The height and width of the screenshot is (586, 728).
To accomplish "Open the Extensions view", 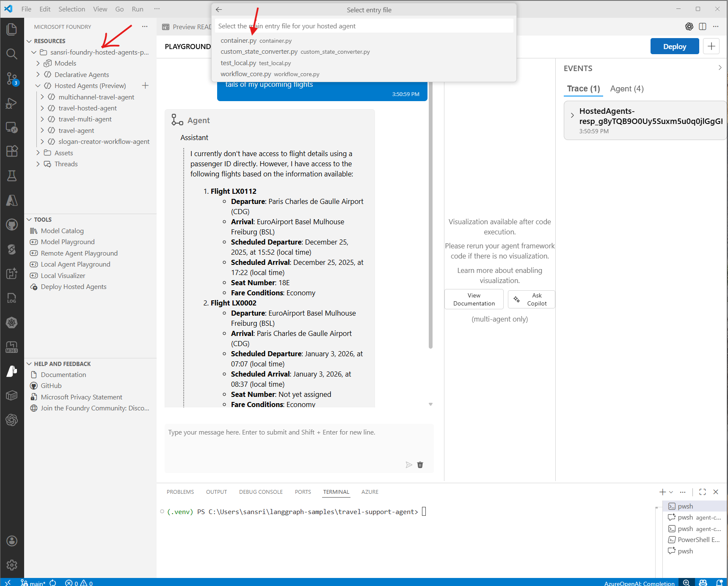I will [x=12, y=151].
